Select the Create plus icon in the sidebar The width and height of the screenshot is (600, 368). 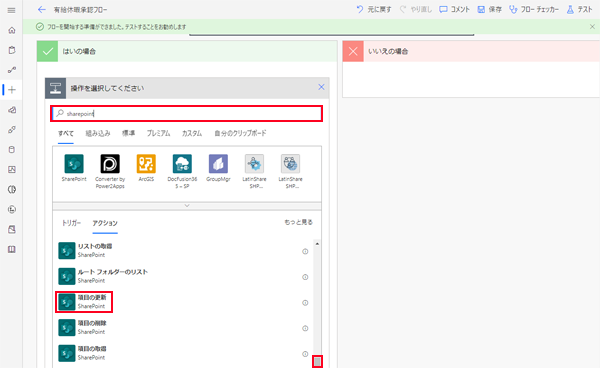pos(12,90)
